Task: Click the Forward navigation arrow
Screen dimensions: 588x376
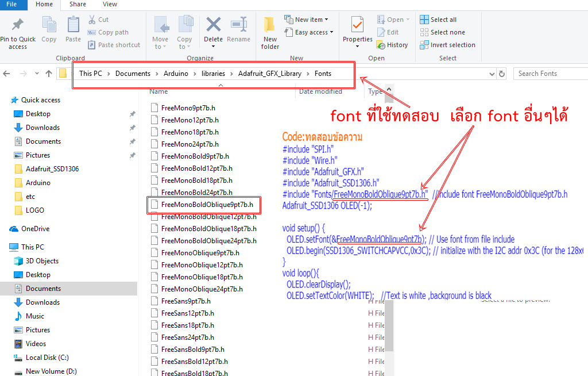Action: [23, 74]
